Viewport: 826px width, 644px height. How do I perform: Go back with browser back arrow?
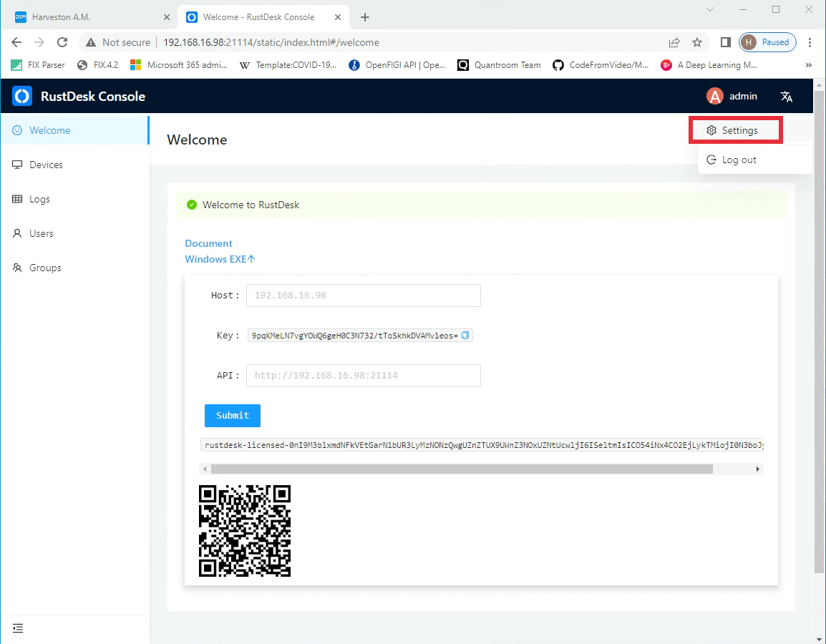coord(16,42)
